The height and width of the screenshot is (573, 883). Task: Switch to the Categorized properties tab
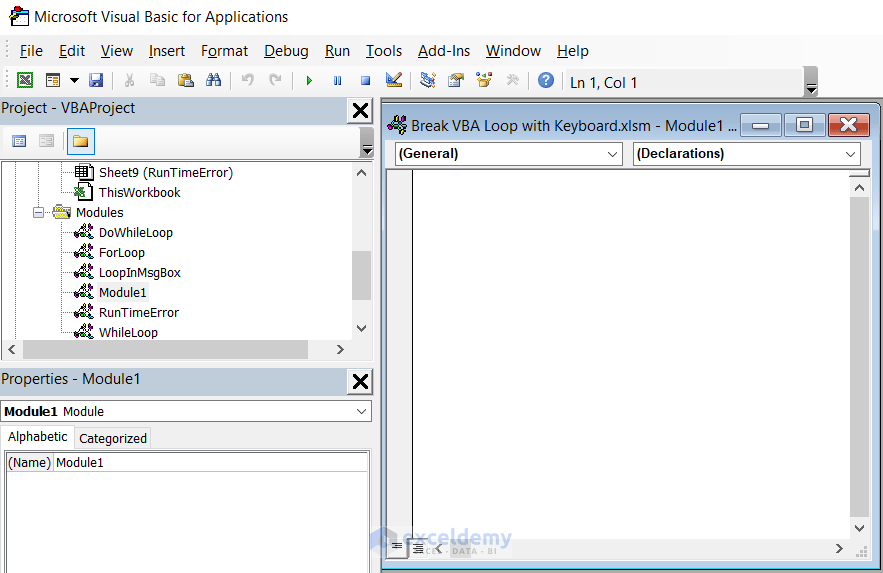(x=113, y=438)
